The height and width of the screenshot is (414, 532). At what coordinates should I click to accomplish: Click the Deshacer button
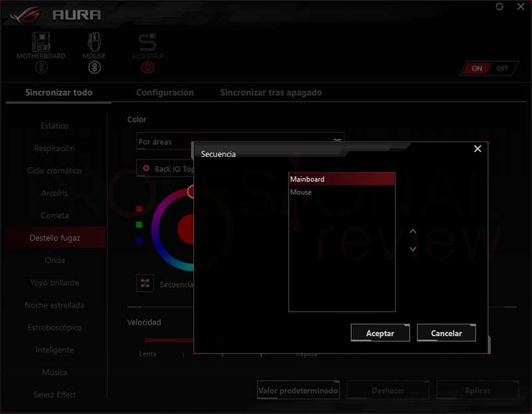(388, 390)
